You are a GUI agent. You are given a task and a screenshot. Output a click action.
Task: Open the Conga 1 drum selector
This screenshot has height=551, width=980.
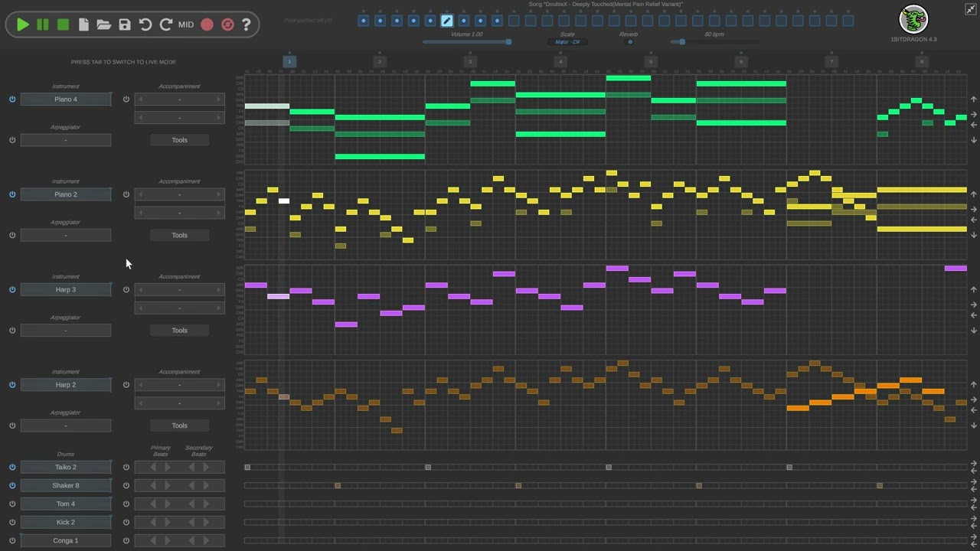tap(66, 540)
